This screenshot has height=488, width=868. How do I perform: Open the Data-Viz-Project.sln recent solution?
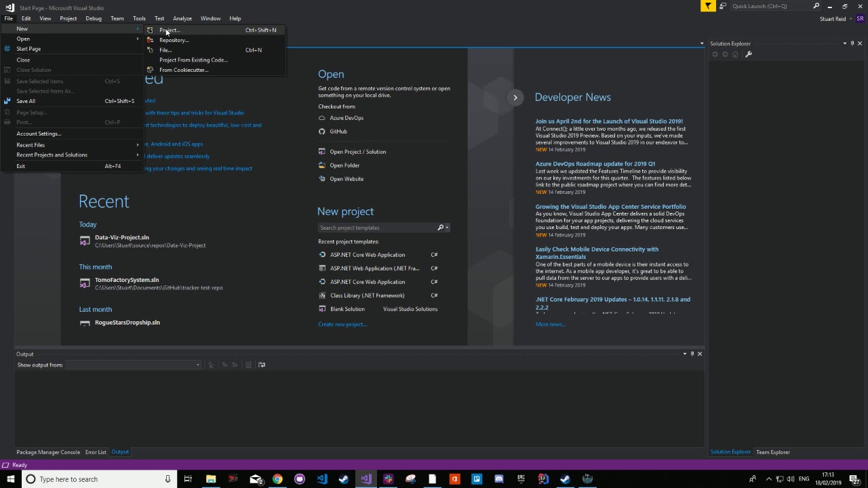122,237
